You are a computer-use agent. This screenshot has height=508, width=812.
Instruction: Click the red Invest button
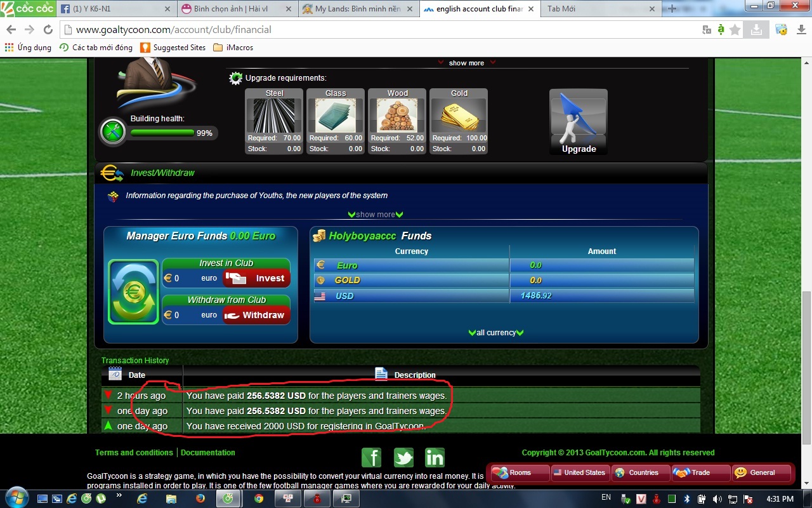click(x=256, y=278)
